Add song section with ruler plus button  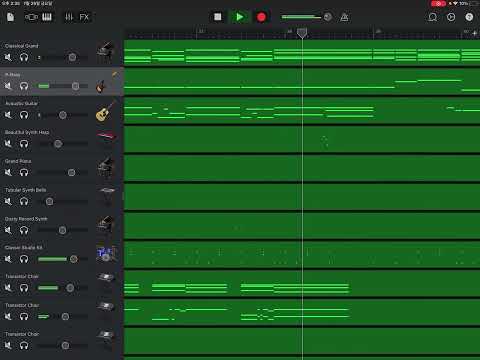pyautogui.click(x=475, y=33)
